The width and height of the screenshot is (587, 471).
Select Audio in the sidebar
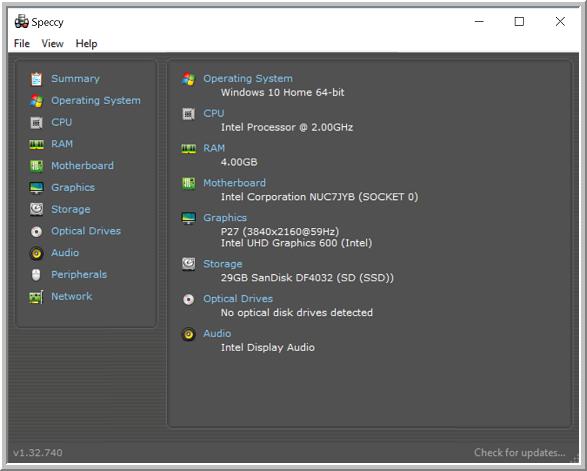[65, 252]
